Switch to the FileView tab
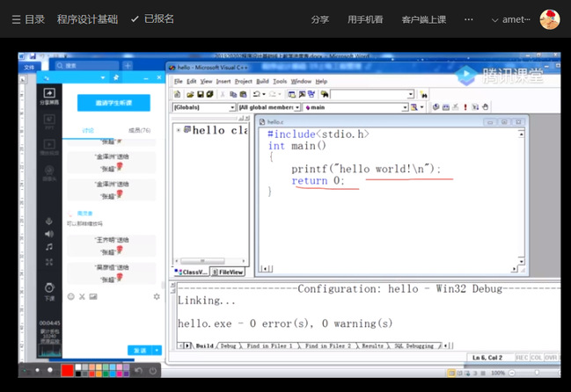 tap(231, 272)
